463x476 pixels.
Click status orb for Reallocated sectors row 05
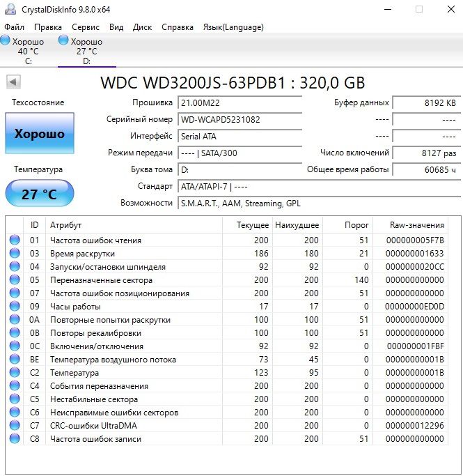coord(15,280)
